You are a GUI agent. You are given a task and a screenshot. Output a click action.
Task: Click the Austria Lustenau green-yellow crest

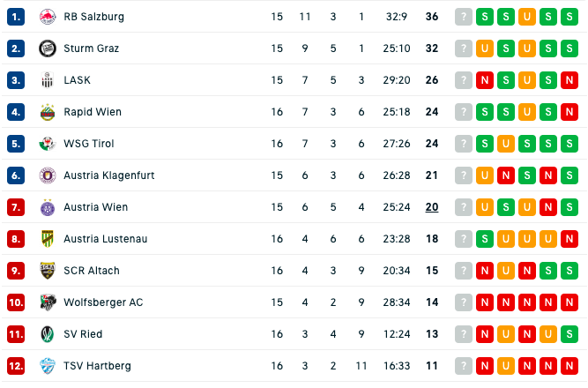48,239
